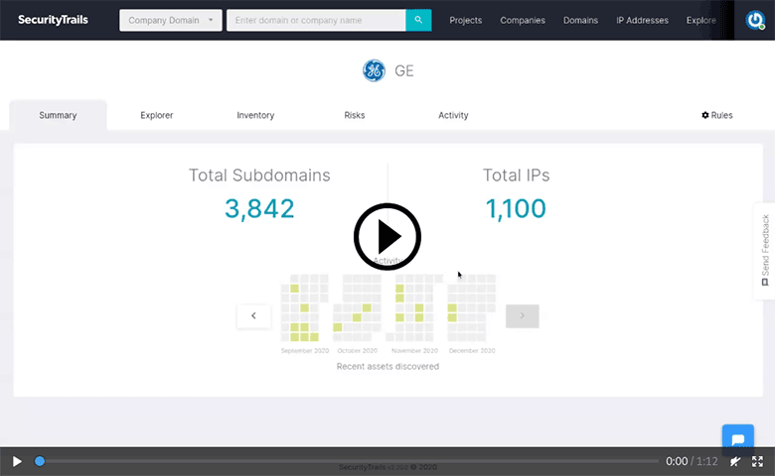775x476 pixels.
Task: Click the user account power icon
Action: [x=755, y=20]
